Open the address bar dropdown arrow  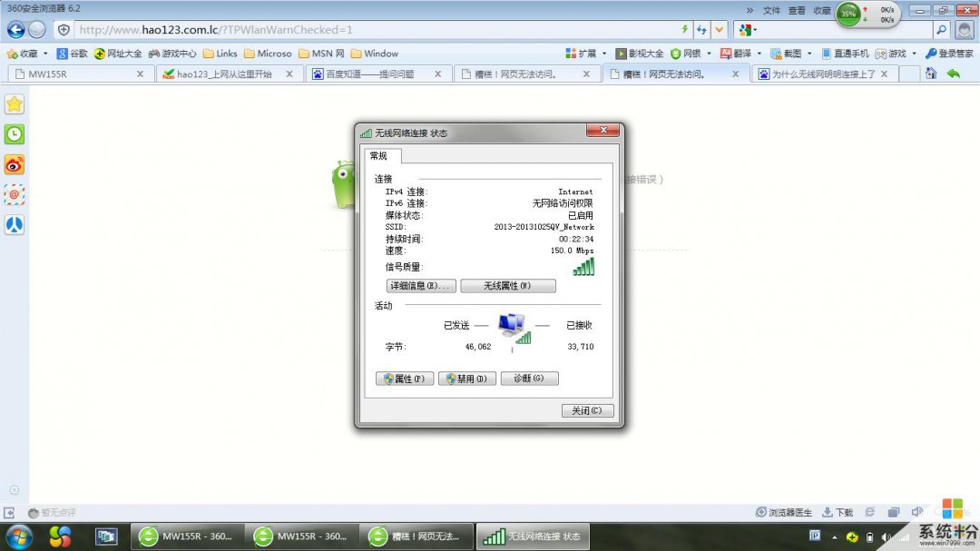tap(720, 29)
